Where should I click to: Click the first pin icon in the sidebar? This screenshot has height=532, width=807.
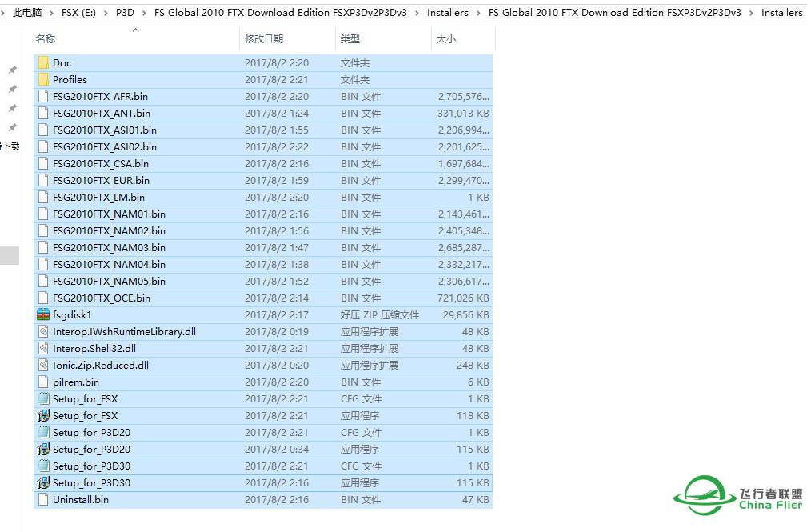[x=12, y=70]
